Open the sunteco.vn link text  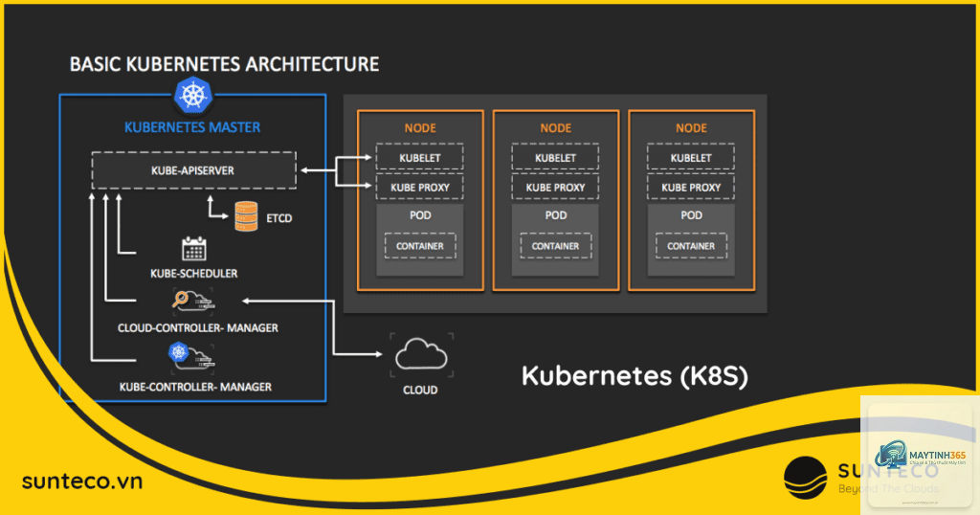(82, 481)
